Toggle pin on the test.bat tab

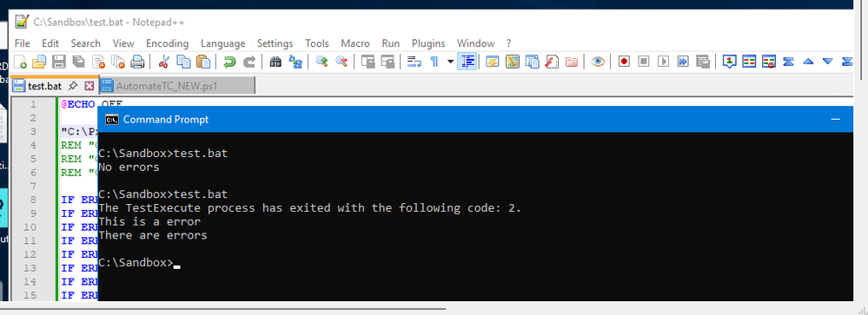(x=73, y=86)
